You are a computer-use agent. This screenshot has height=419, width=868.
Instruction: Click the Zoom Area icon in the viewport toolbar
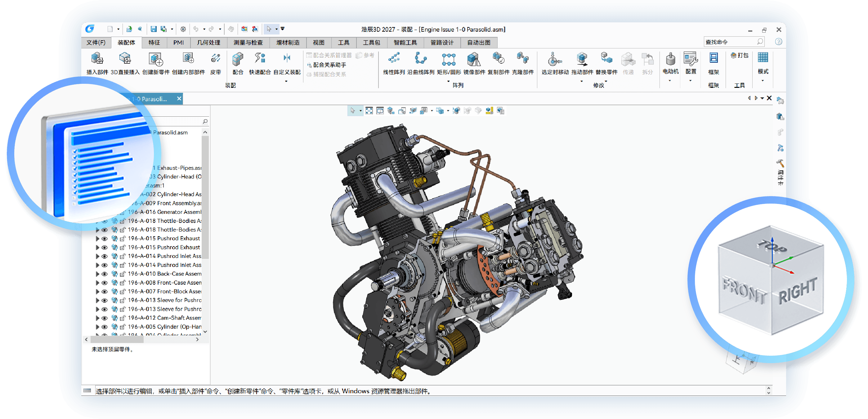tap(380, 111)
